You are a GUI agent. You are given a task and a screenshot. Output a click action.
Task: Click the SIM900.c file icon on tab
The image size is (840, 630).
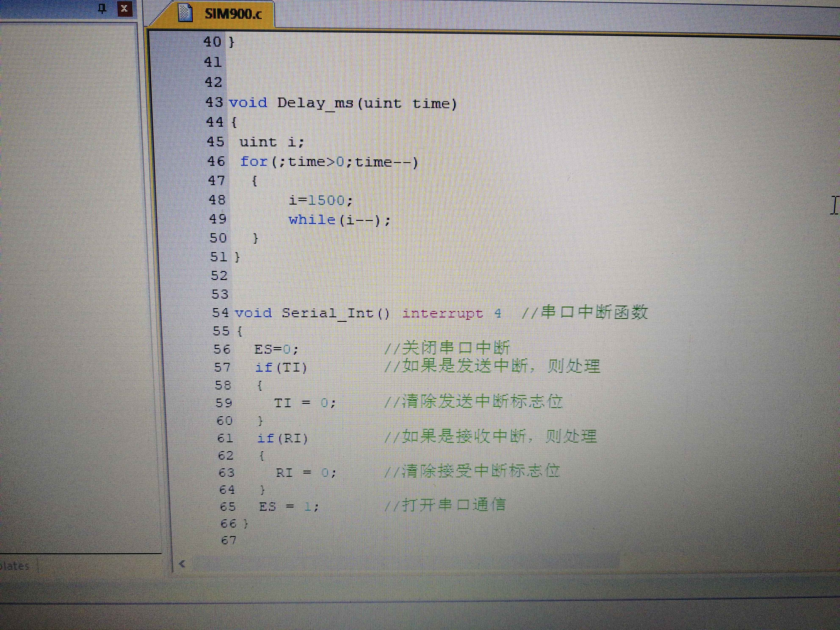coord(185,13)
